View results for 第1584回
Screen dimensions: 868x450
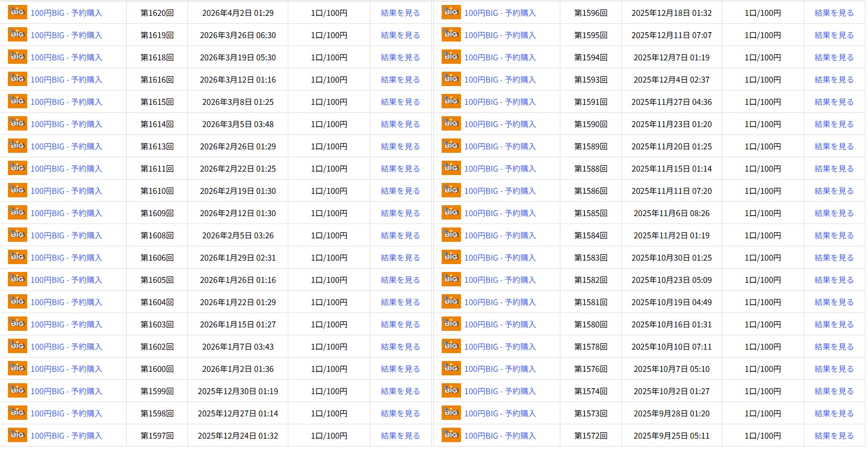click(834, 235)
